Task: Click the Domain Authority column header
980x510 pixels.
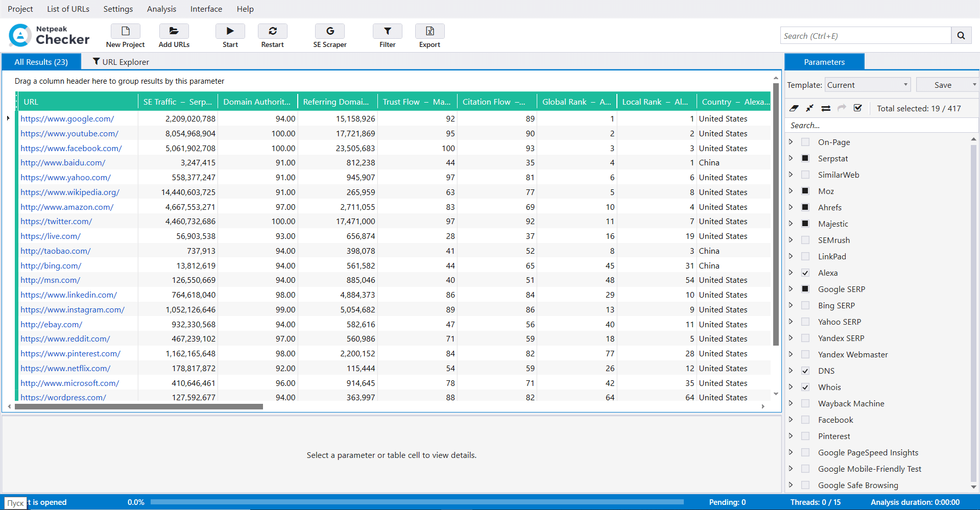Action: [257, 102]
